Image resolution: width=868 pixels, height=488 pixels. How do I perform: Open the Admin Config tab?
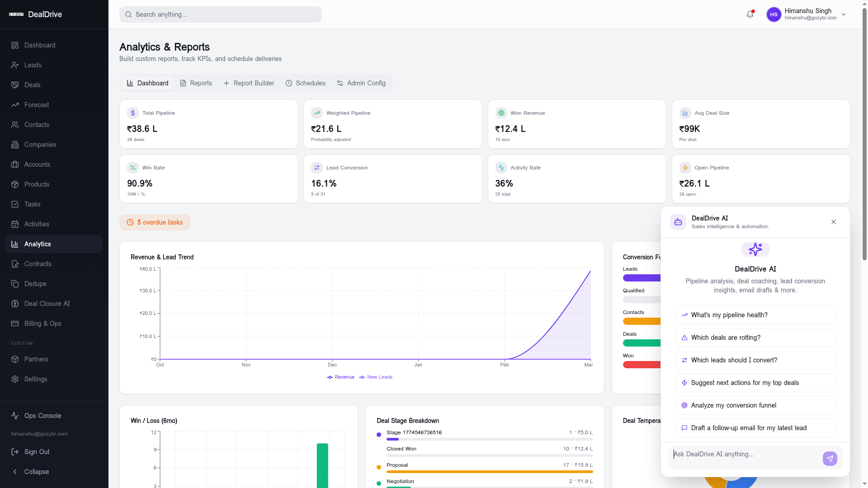pyautogui.click(x=361, y=83)
